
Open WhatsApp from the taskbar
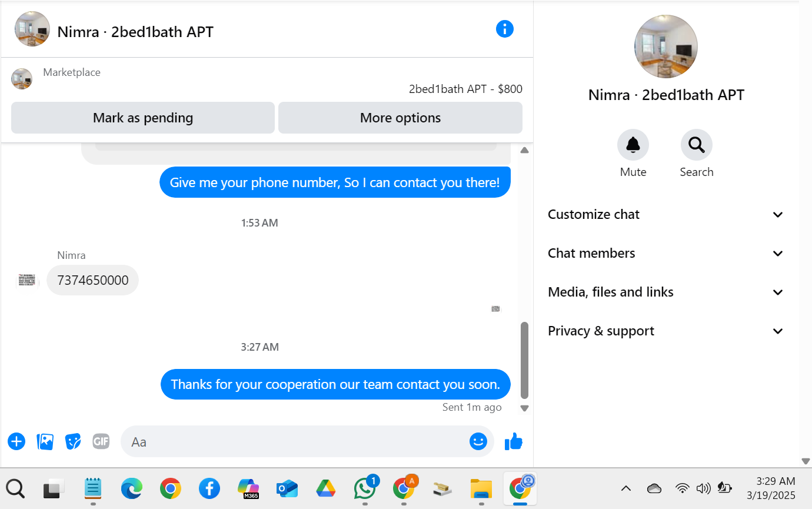click(x=365, y=488)
